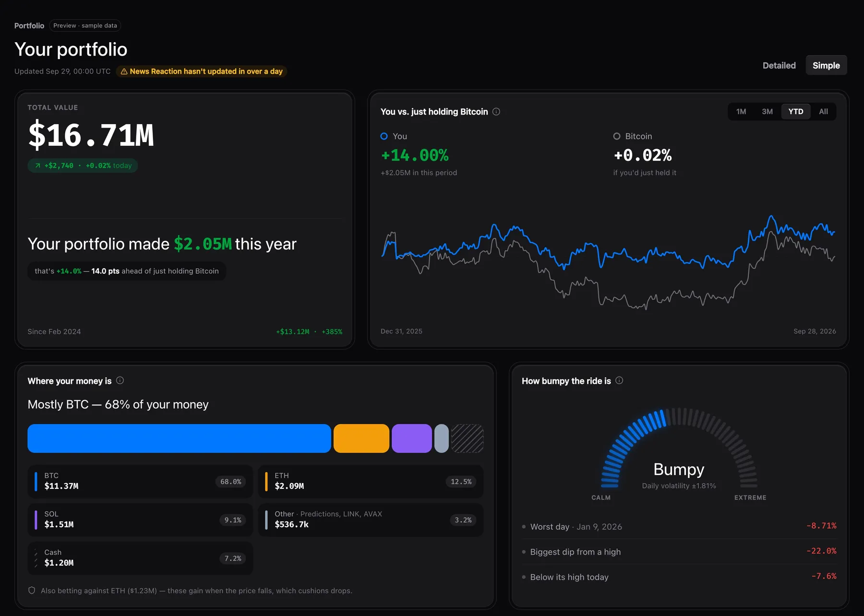The height and width of the screenshot is (616, 864).
Task: Click the 'Below its high today' row
Action: (679, 577)
